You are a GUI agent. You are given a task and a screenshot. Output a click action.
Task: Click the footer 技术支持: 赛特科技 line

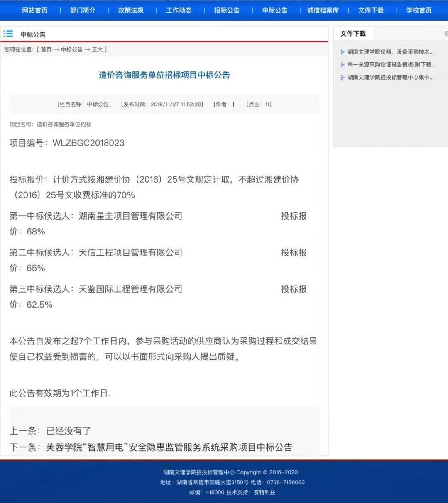[251, 492]
